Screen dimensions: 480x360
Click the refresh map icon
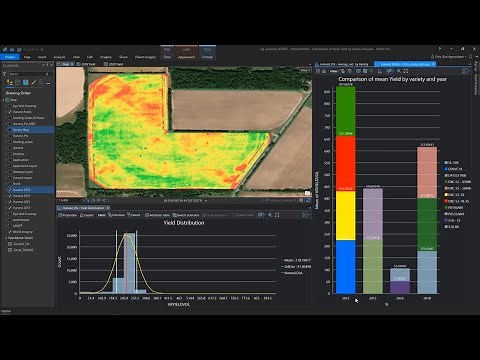click(x=308, y=200)
